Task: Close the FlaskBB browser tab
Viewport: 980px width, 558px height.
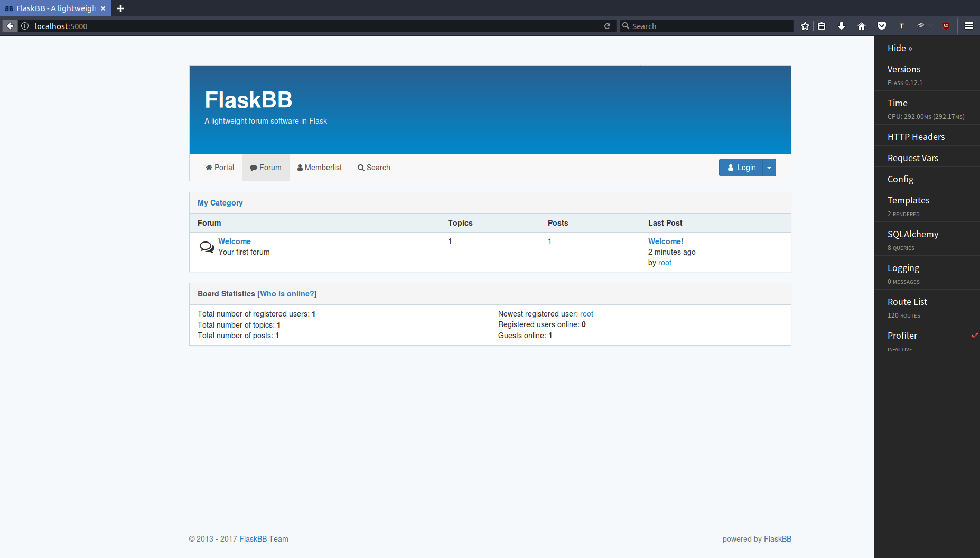Action: 103,8
